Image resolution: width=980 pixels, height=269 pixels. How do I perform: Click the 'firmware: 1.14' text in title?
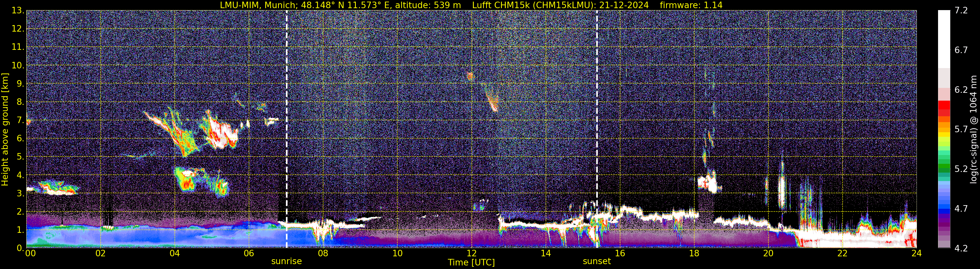pyautogui.click(x=691, y=5)
